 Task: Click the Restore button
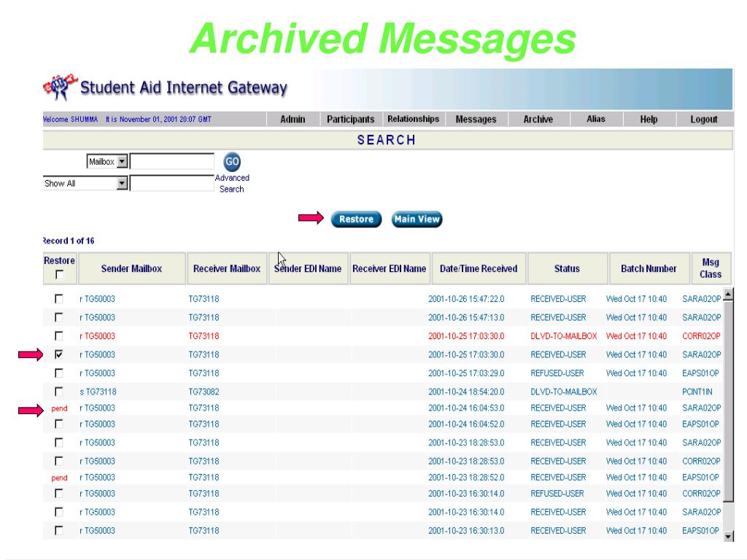click(x=356, y=219)
